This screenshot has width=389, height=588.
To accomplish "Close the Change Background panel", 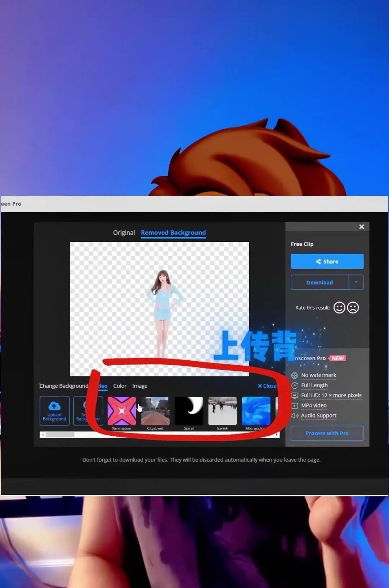I will 267,386.
